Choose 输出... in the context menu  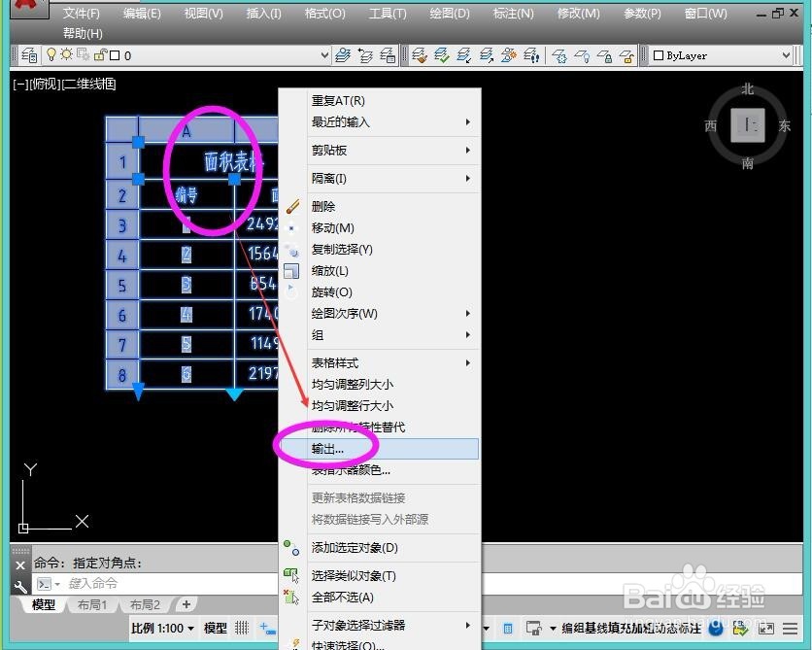tap(379, 449)
